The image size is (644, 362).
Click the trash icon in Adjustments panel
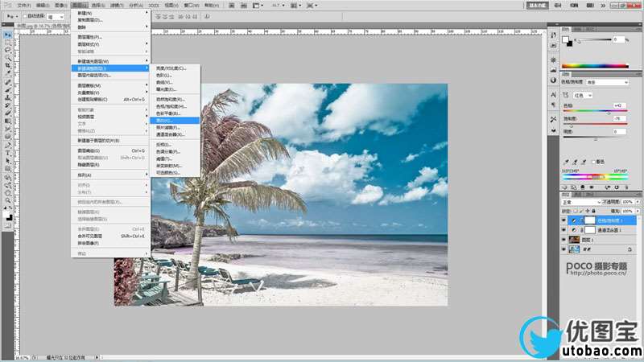(x=628, y=187)
